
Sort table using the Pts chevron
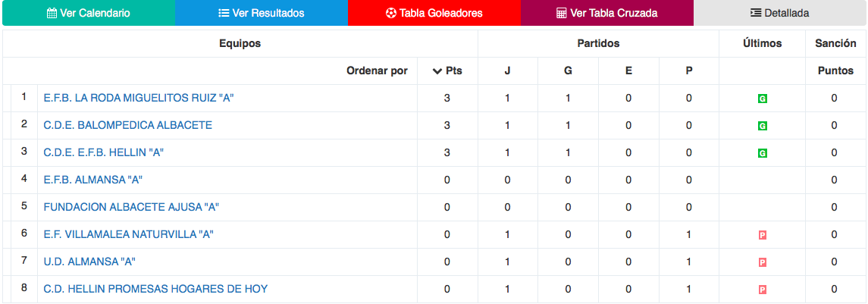click(x=437, y=71)
